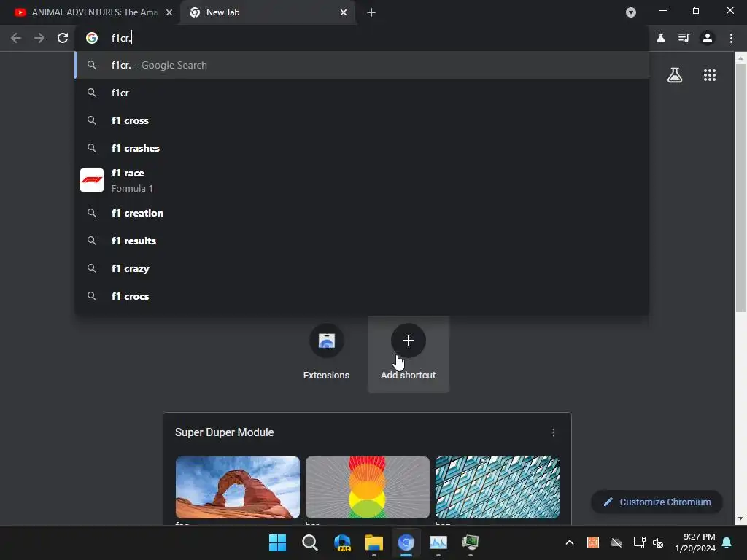Reload the current page
This screenshot has height=560, width=747.
pos(63,38)
